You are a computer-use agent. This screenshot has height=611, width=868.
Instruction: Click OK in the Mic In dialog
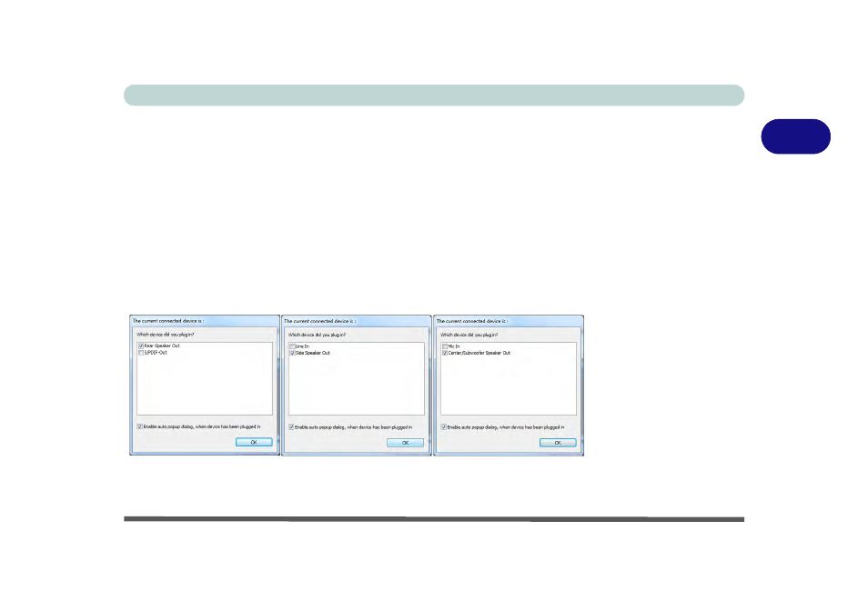coord(558,443)
